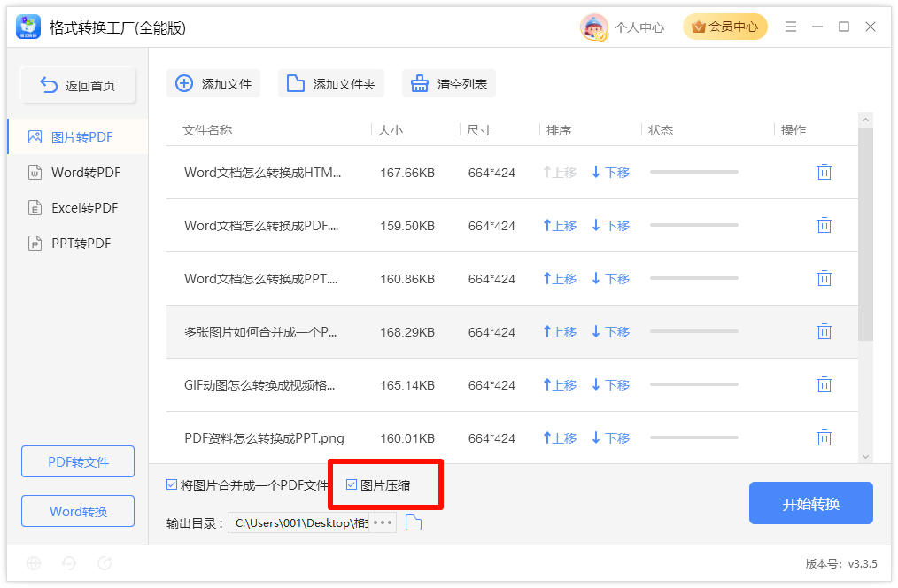Click the 大小 column header

[x=391, y=130]
